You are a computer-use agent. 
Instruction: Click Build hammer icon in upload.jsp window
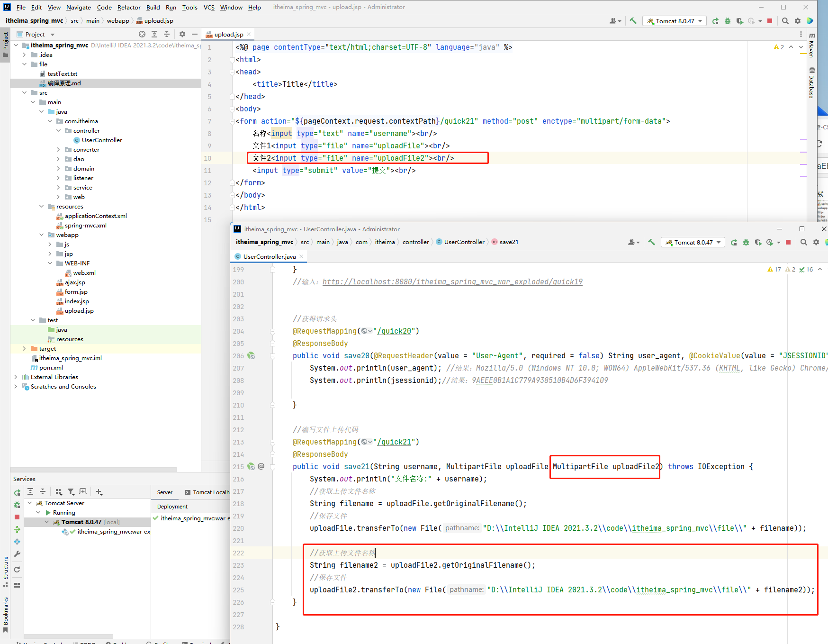tap(633, 21)
